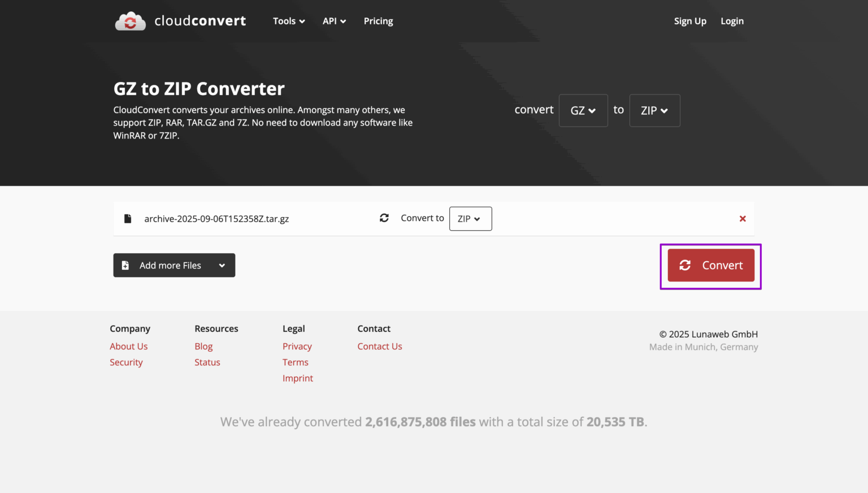Open the ZIP target format dropdown in header
This screenshot has height=493, width=868.
click(x=654, y=111)
